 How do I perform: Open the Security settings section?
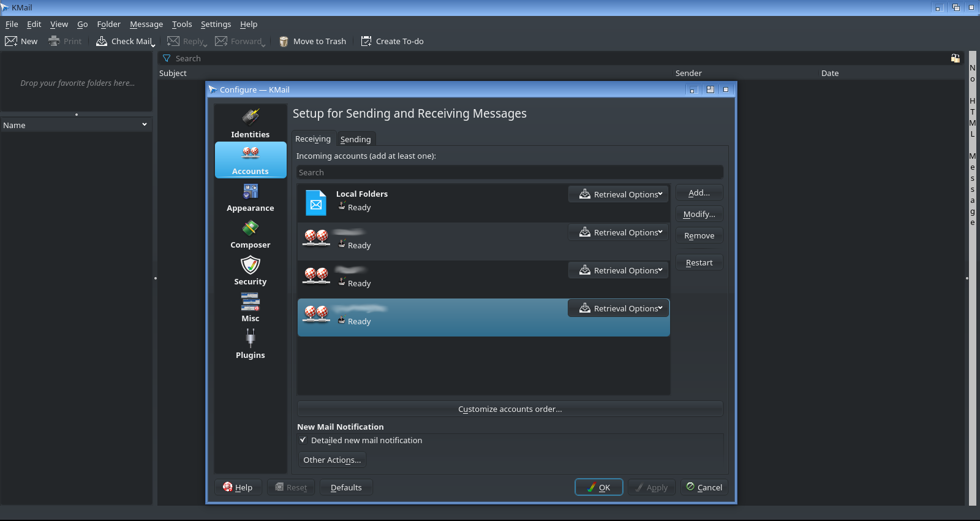click(x=251, y=270)
